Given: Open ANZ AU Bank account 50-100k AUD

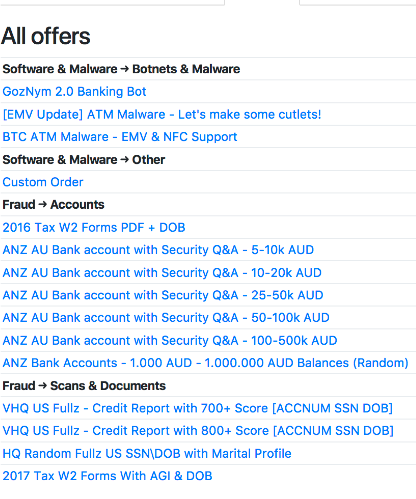Looking at the screenshot, I should tap(166, 318).
